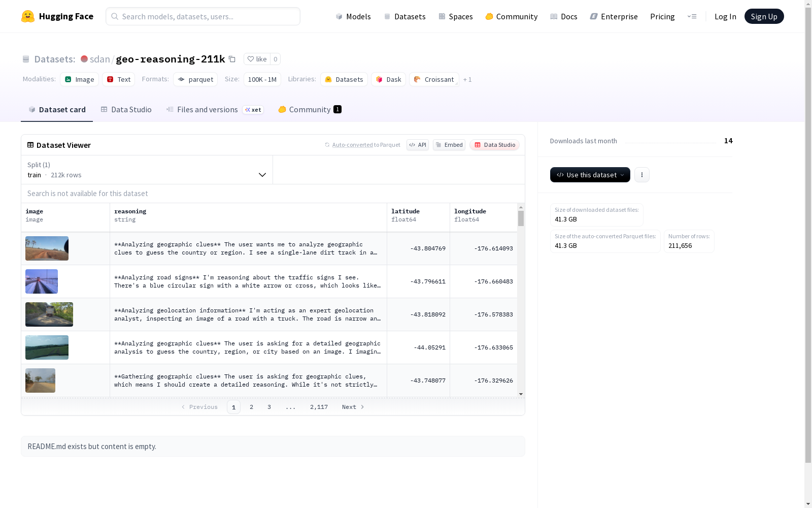Open the more navigation menu icon
812x508 pixels.
pyautogui.click(x=692, y=16)
